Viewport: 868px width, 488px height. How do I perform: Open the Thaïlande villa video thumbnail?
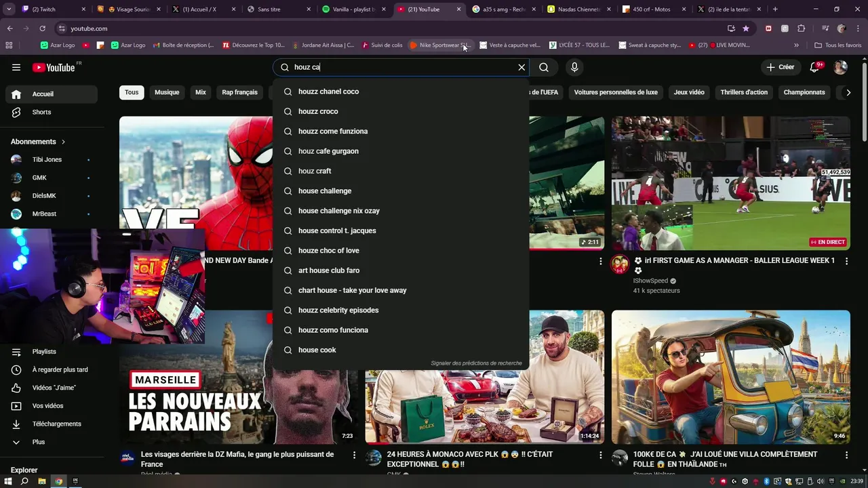click(x=731, y=377)
